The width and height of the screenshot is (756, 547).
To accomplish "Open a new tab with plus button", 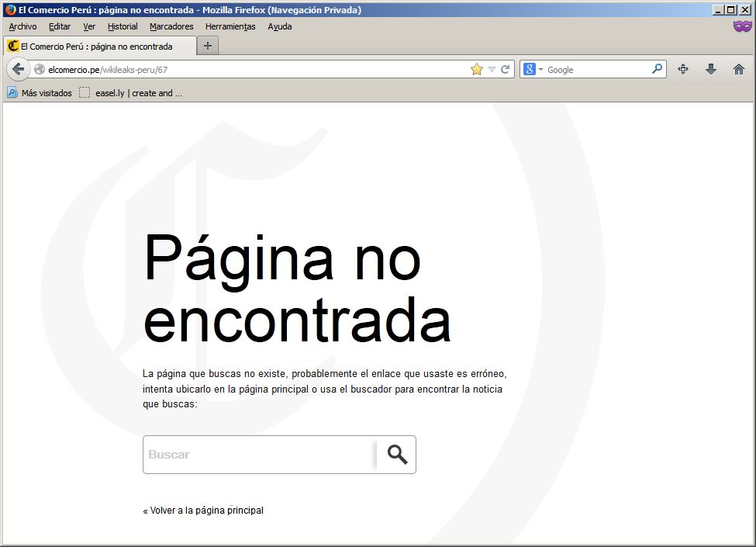I will pyautogui.click(x=208, y=46).
